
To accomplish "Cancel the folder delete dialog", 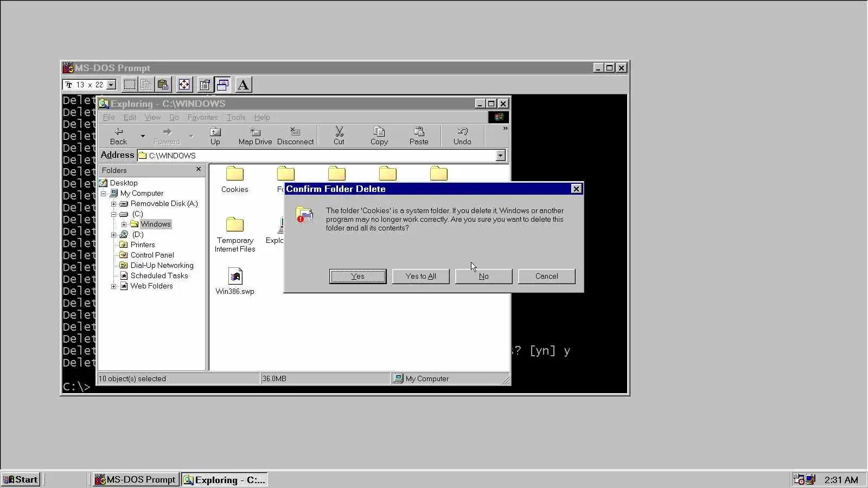I will 546,276.
